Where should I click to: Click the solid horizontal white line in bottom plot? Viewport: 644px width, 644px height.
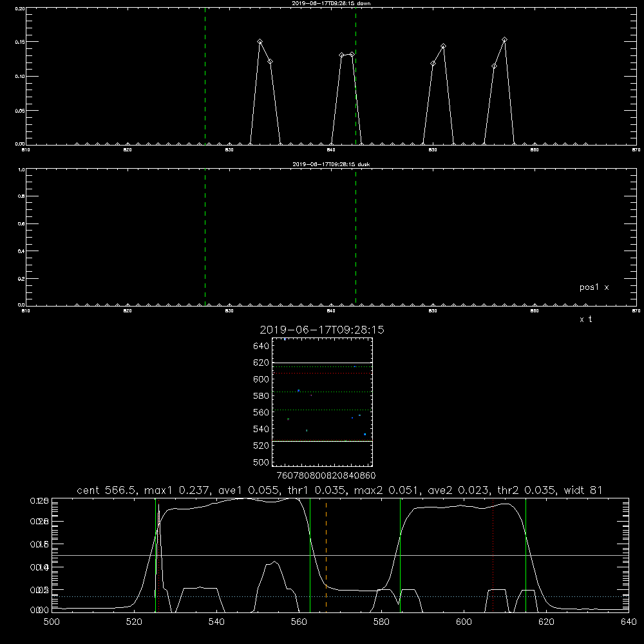pos(340,555)
